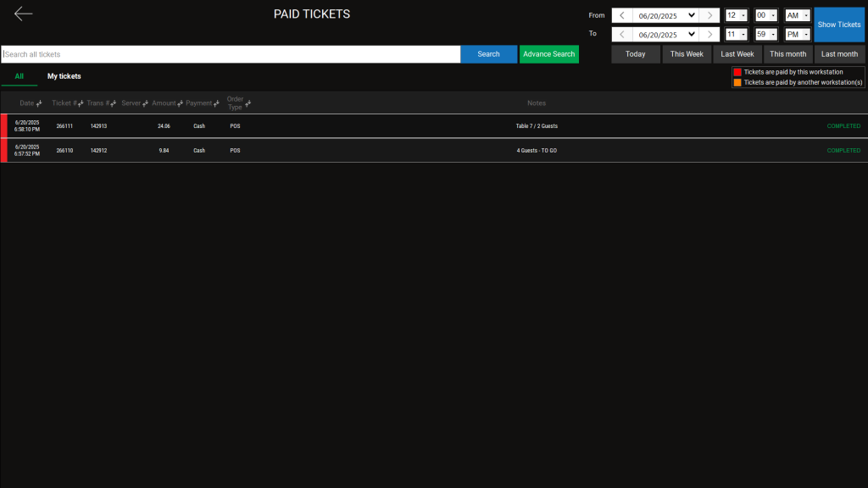The width and height of the screenshot is (868, 488).
Task: Select the ticket row 266111
Action: 434,126
